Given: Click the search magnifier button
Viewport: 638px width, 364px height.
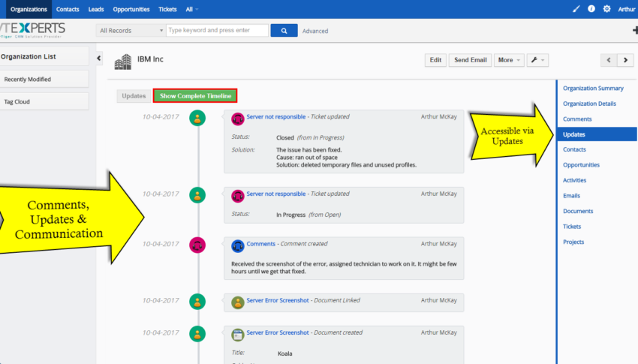Looking at the screenshot, I should [x=284, y=31].
